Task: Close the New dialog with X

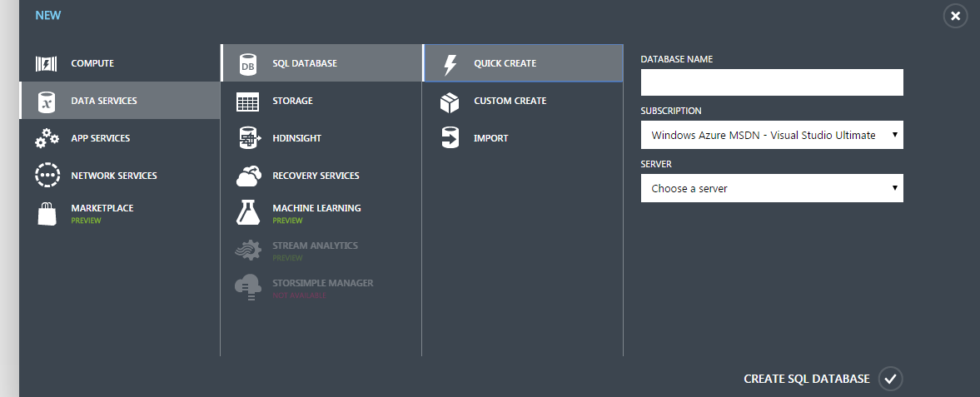Action: click(955, 17)
